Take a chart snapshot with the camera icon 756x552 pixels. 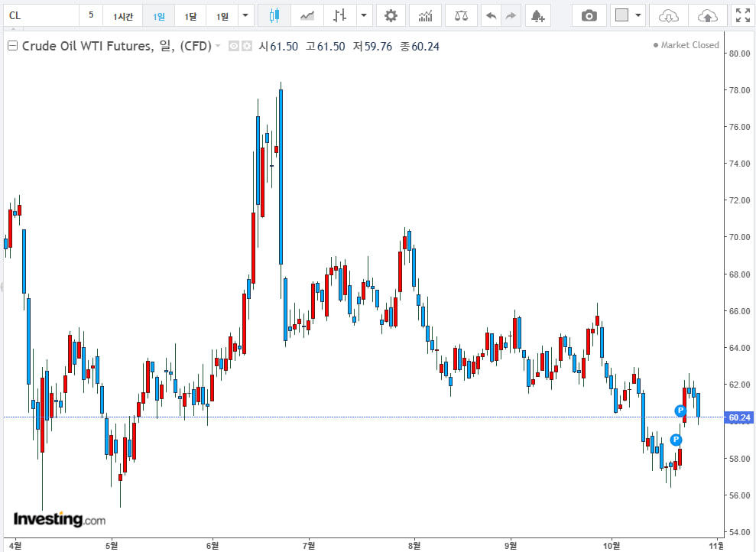(589, 15)
